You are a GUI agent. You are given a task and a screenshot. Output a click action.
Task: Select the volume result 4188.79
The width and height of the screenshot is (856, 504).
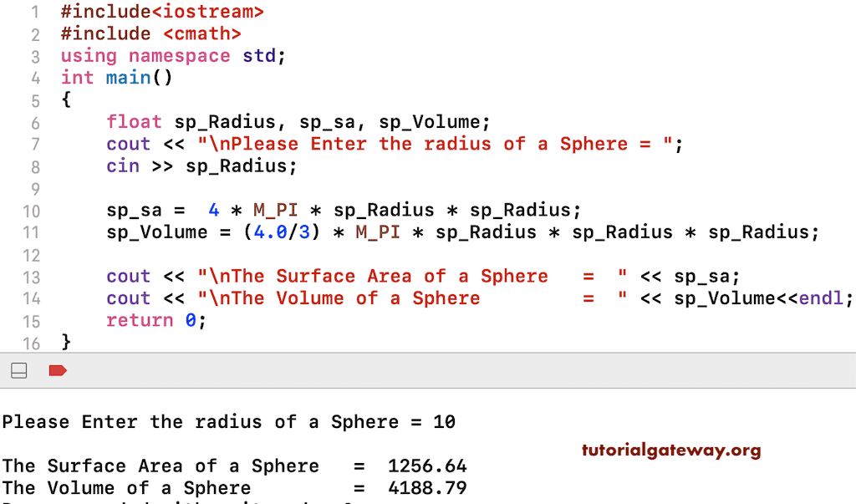click(x=426, y=487)
